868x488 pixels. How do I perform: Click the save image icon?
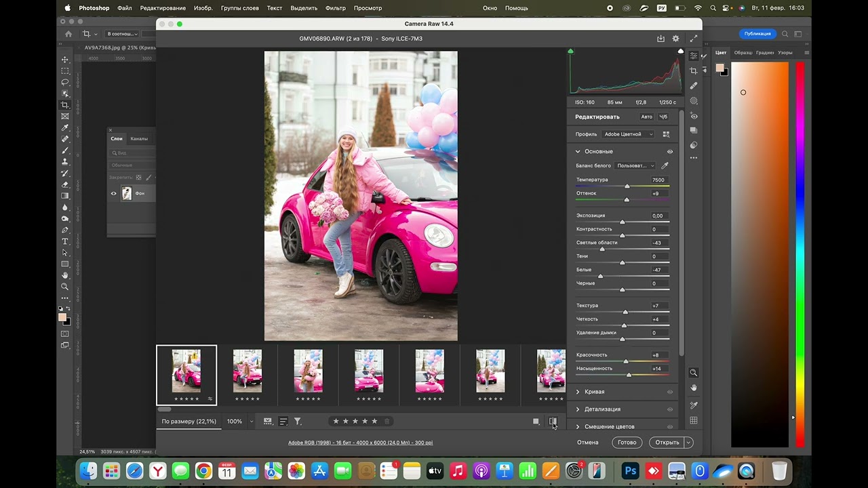660,39
